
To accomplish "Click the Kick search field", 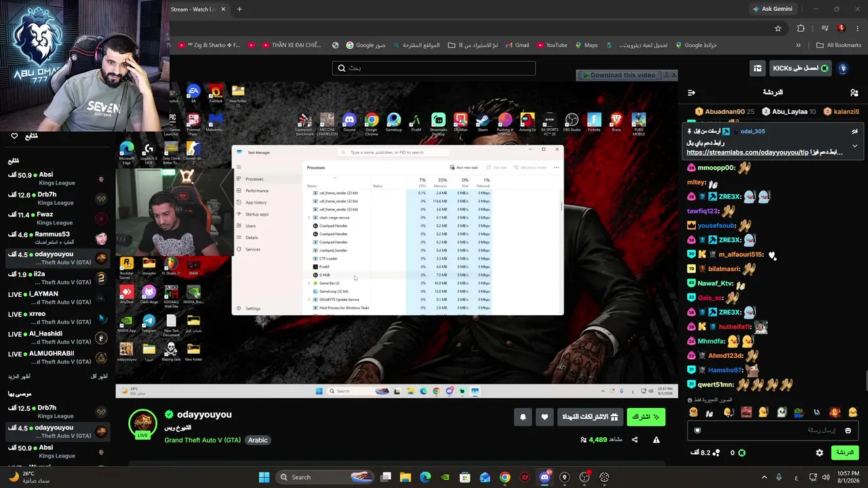I will [434, 68].
